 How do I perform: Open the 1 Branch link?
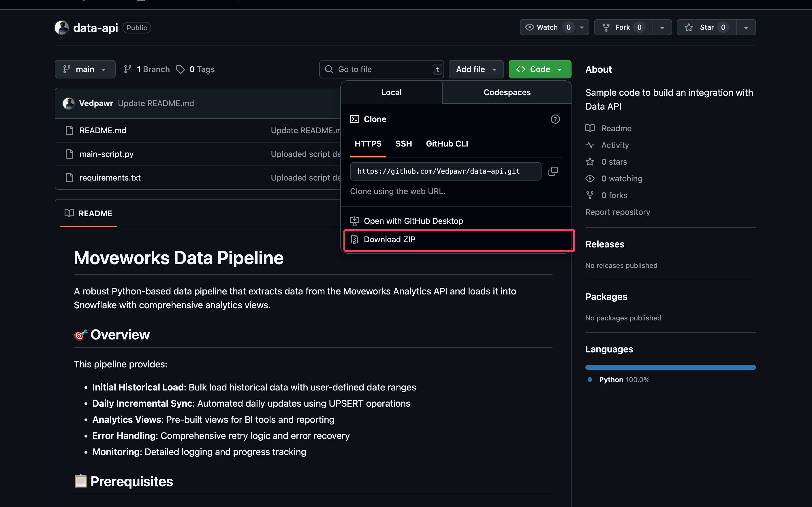click(146, 70)
